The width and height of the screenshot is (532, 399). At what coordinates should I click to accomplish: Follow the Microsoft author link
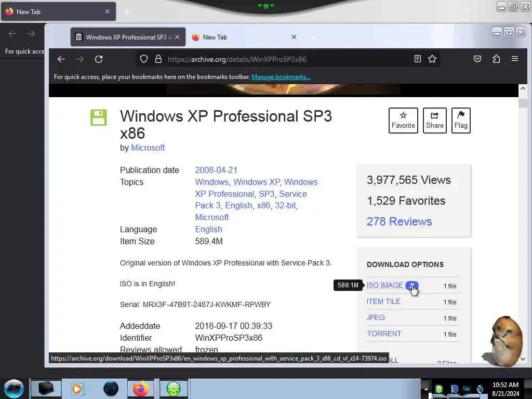148,148
